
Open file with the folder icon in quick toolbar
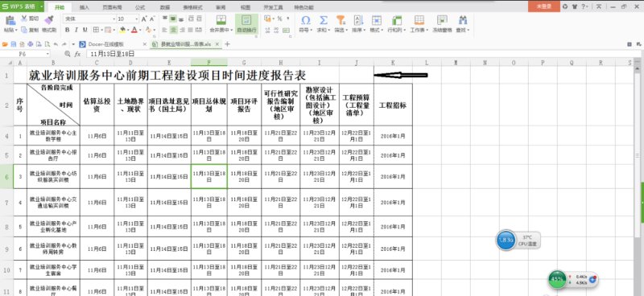click(x=6, y=44)
